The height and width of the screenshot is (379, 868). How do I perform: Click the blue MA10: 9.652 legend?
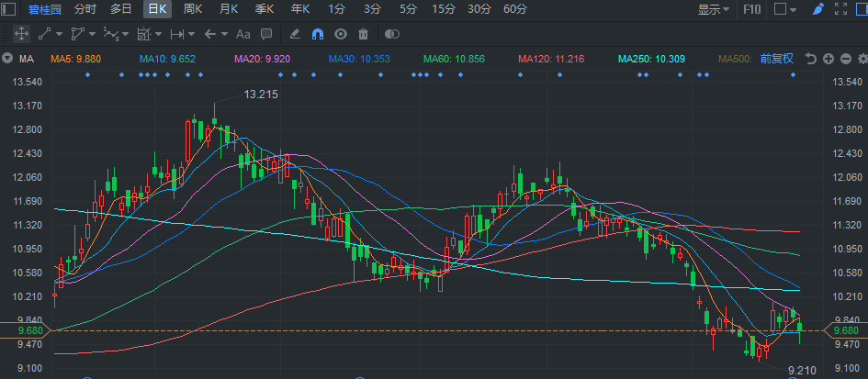167,59
